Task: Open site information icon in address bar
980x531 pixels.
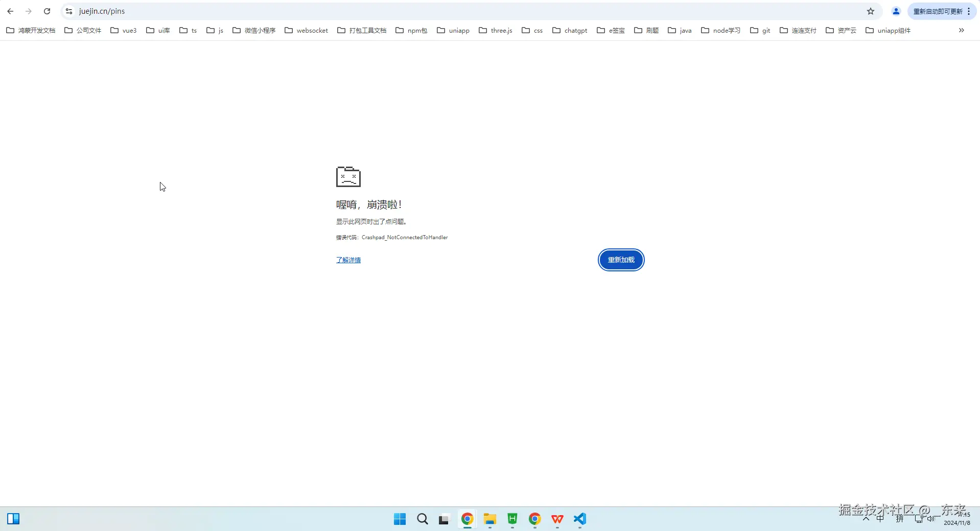Action: [x=69, y=11]
